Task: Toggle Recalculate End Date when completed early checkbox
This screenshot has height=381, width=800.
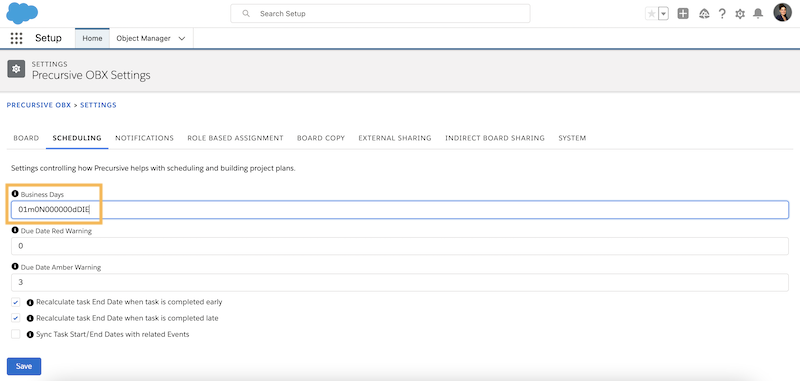Action: (x=16, y=302)
